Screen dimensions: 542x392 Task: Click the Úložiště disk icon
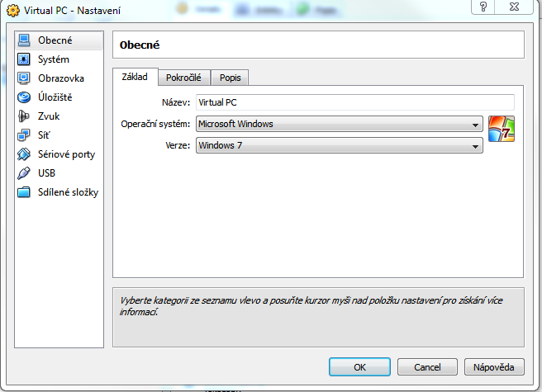pyautogui.click(x=24, y=97)
